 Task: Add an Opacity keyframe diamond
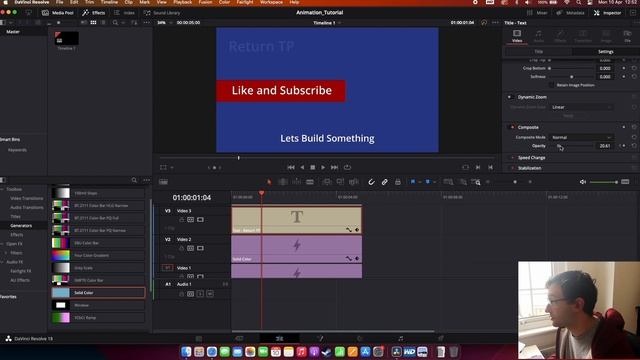coord(623,146)
